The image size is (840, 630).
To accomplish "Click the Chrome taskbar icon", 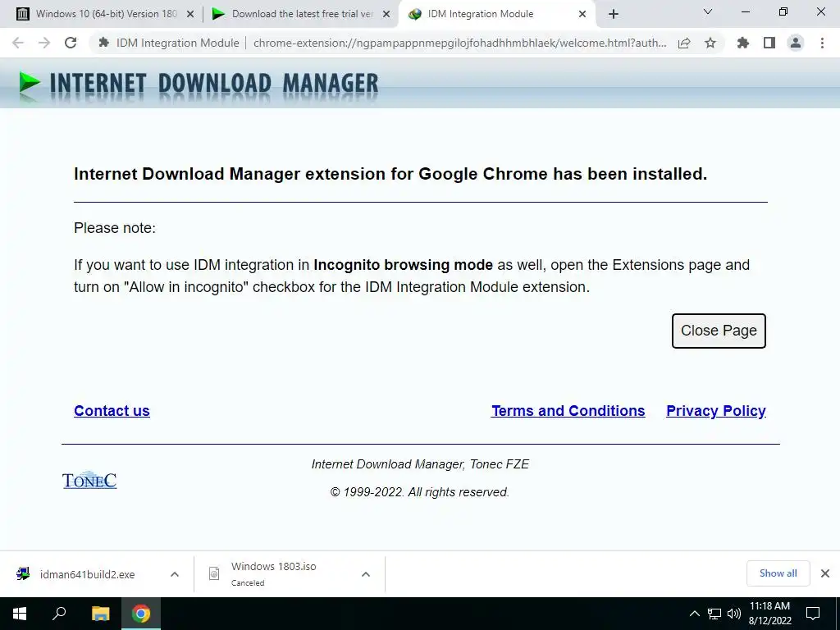I will [x=141, y=614].
